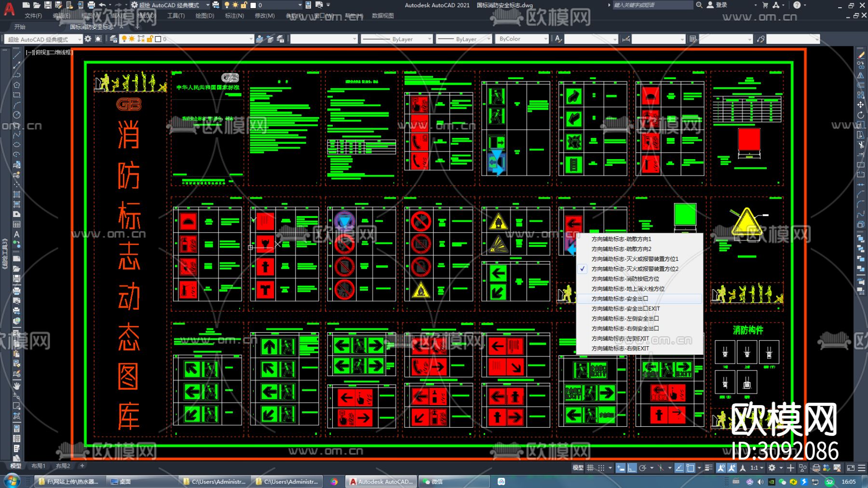Click the Help question mark icon
Viewport: 868px width, 488px height.
coord(797,5)
